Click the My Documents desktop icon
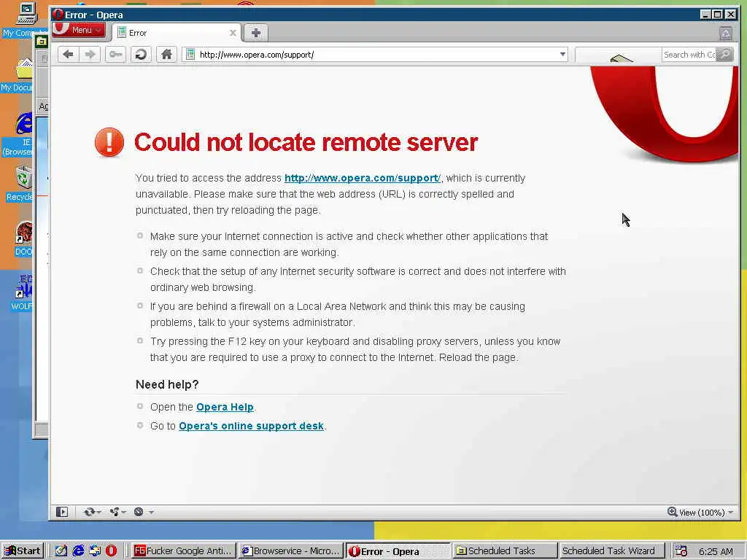The width and height of the screenshot is (747, 560). coord(18,75)
